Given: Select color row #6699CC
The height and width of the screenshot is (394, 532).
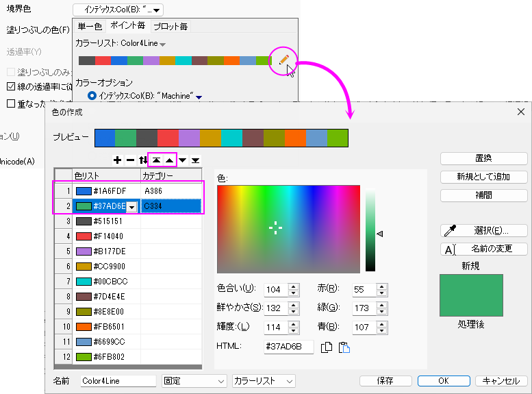Looking at the screenshot, I should pos(128,342).
